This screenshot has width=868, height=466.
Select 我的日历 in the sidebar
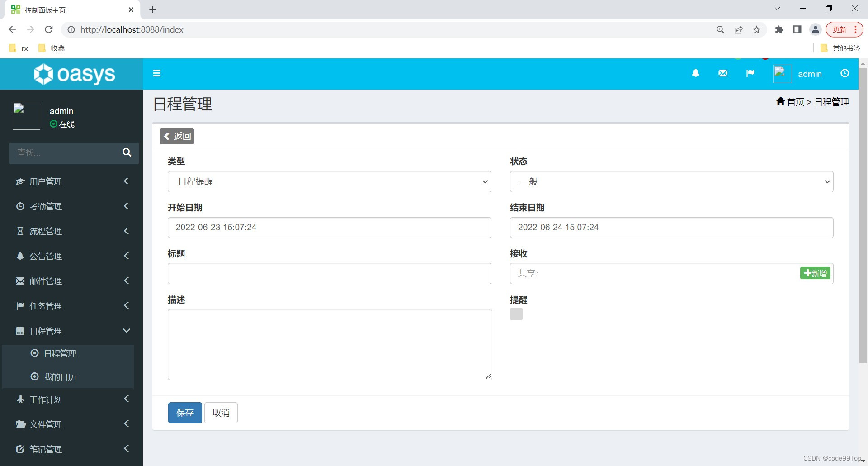(61, 377)
